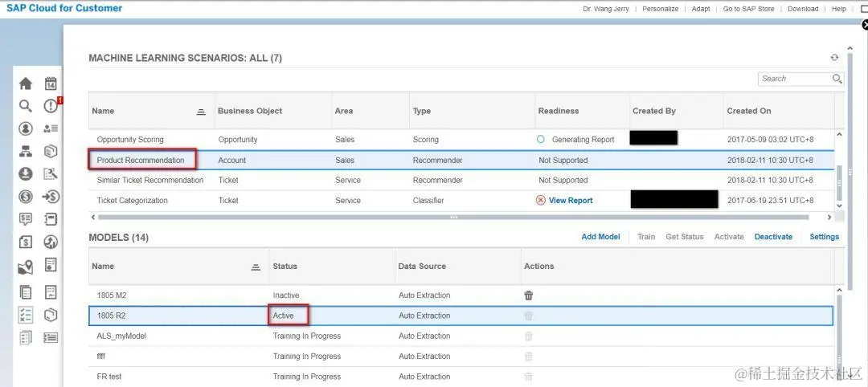Open the org hierarchy chart icon
This screenshot has height=387, width=868.
pos(26,151)
